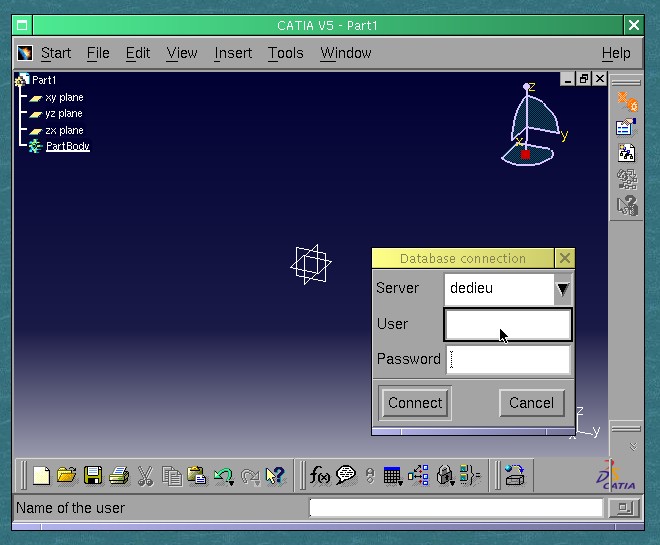Image resolution: width=660 pixels, height=545 pixels.
Task: Click the Server field showing dedieu
Action: click(x=499, y=289)
